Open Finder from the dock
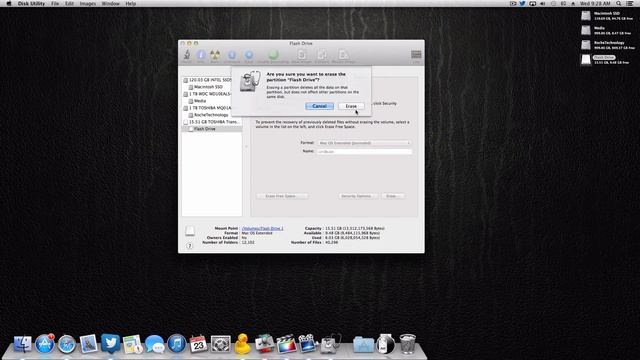This screenshot has width=640, height=360. (22, 344)
